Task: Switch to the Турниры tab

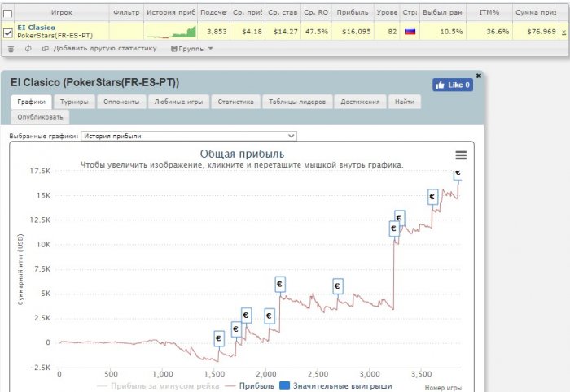Action: click(74, 102)
